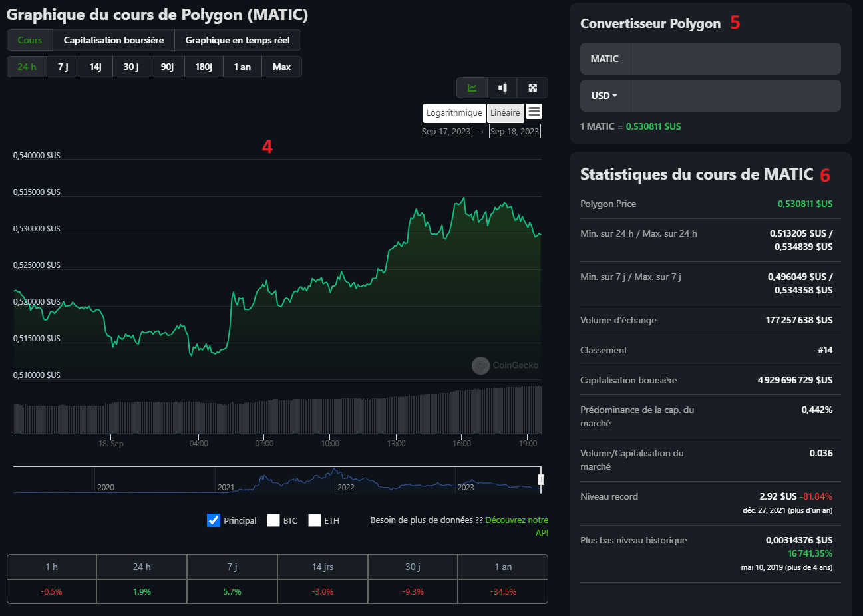Click the 0,534839 $US 24h maximum value

coord(803,247)
